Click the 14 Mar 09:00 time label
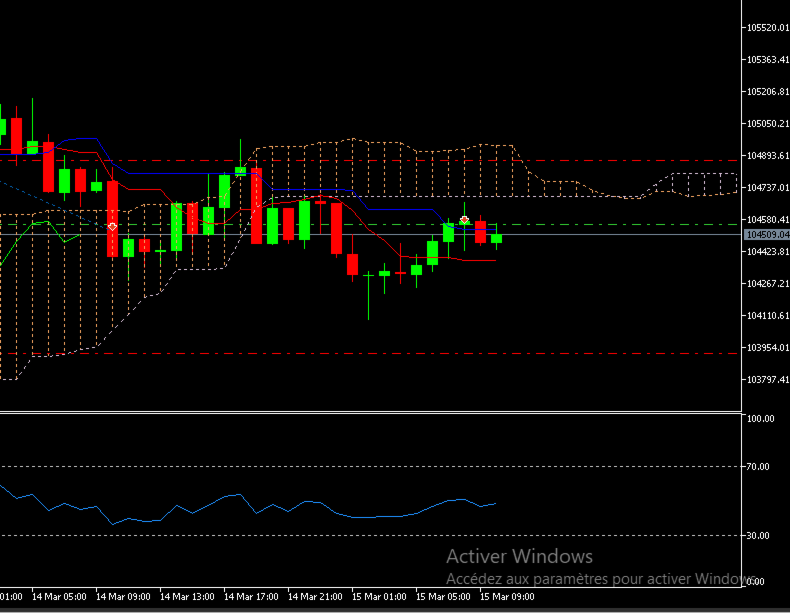The height and width of the screenshot is (613, 790). (123, 597)
